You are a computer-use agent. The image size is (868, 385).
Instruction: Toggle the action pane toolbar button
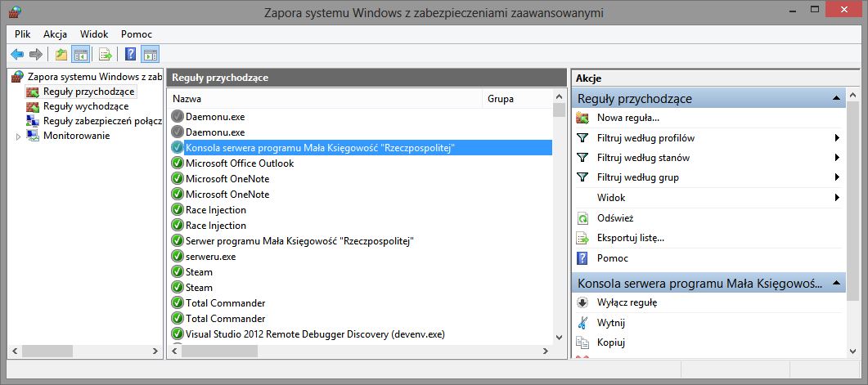[150, 55]
